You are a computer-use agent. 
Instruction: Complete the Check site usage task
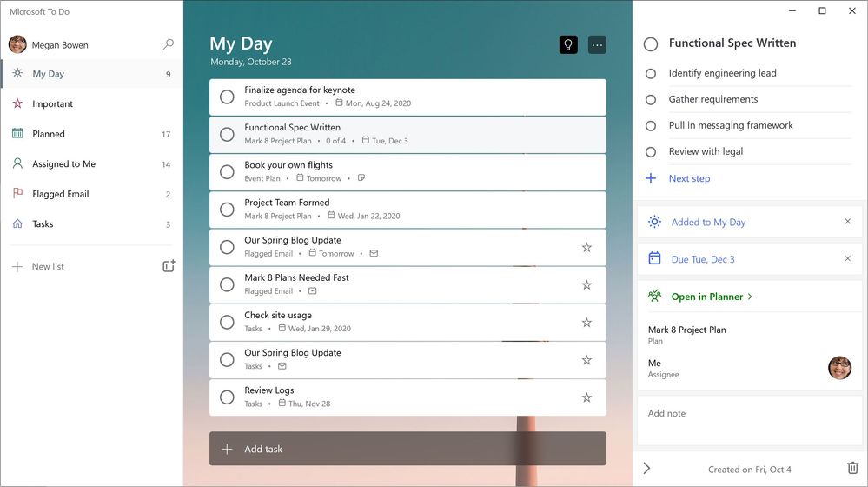[227, 322]
